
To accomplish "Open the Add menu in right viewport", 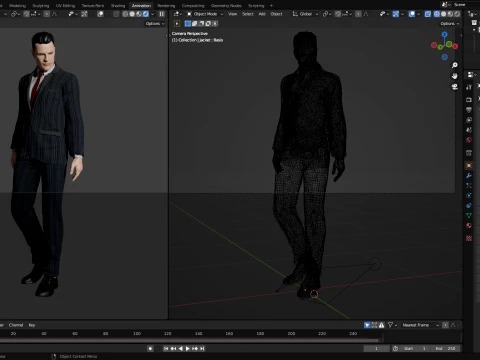I will [262, 14].
